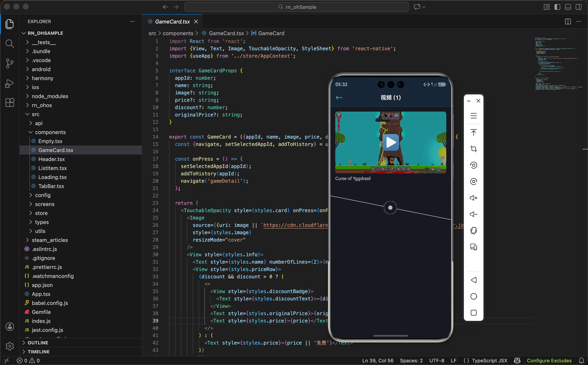The width and height of the screenshot is (588, 365).
Task: Open the emulator toolbar hamburger menu
Action: tap(474, 116)
